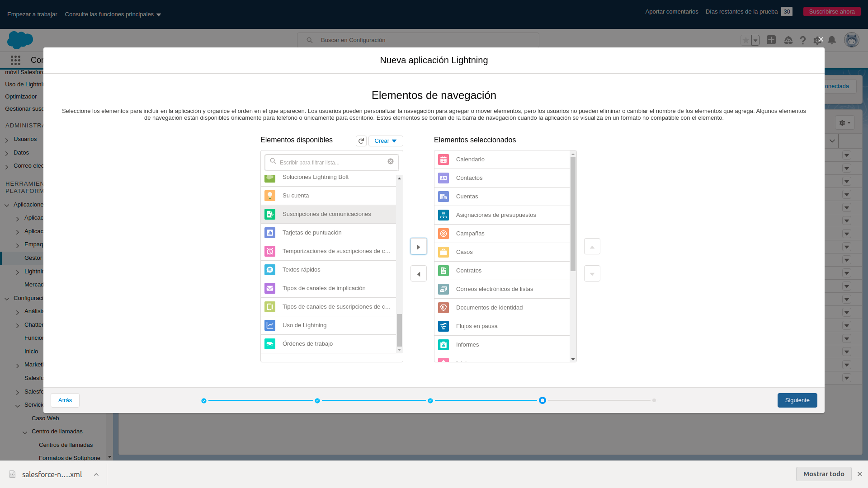Click the Contratos icon in selected elements
868x488 pixels.
(443, 271)
